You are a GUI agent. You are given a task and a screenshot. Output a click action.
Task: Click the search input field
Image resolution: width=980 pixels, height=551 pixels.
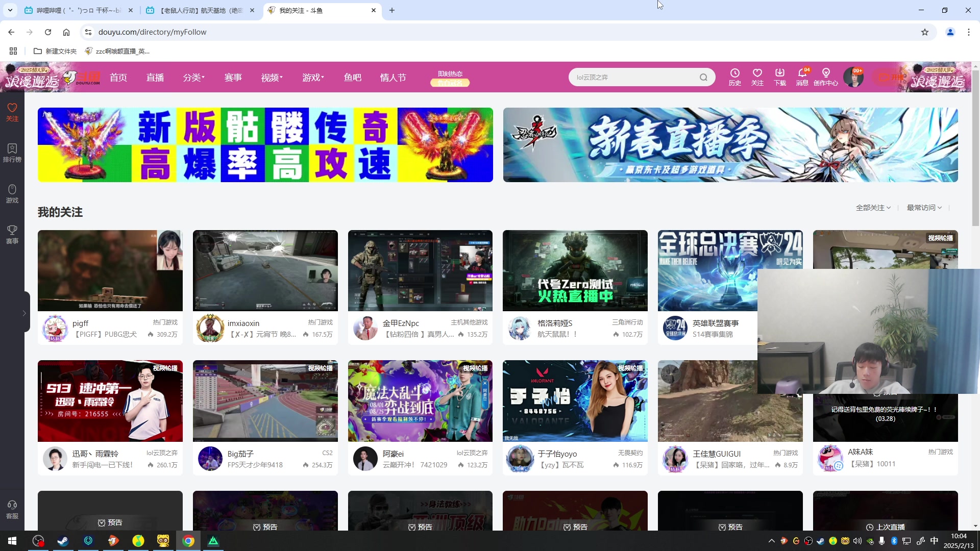pyautogui.click(x=635, y=78)
